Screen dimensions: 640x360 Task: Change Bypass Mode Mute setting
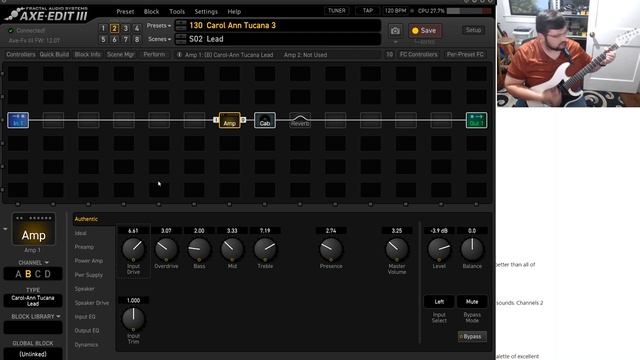[472, 302]
